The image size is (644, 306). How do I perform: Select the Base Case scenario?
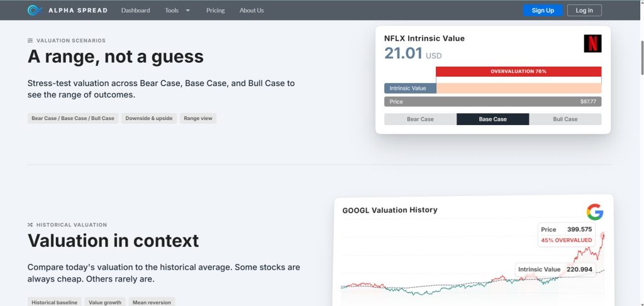tap(493, 119)
